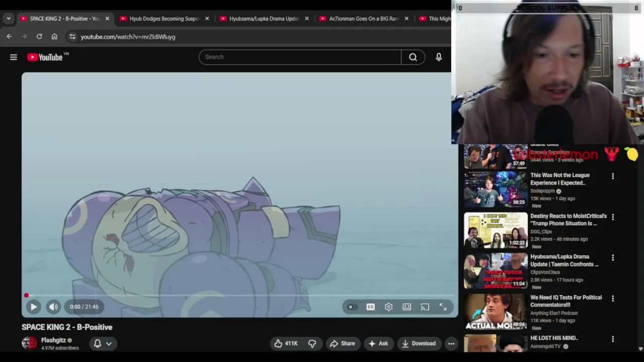Image resolution: width=644 pixels, height=362 pixels.
Task: Close the SPACE KING 2 tab
Action: pyautogui.click(x=107, y=19)
